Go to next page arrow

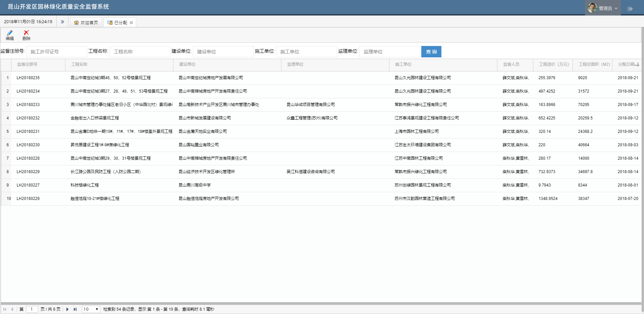point(67,309)
